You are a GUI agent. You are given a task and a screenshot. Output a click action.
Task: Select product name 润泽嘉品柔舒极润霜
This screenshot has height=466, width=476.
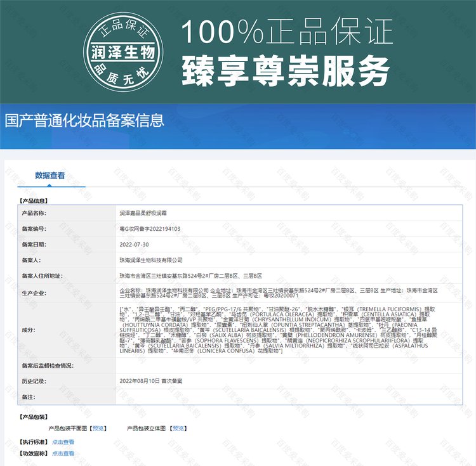pyautogui.click(x=143, y=213)
